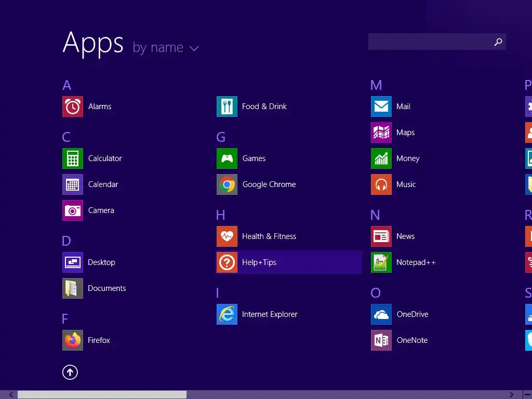
Task: Click the 'Calculator' label text
Action: [x=105, y=158]
